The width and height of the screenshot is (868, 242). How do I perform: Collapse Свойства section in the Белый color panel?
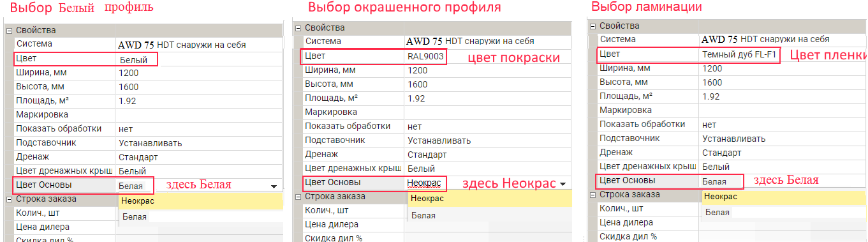(9, 31)
